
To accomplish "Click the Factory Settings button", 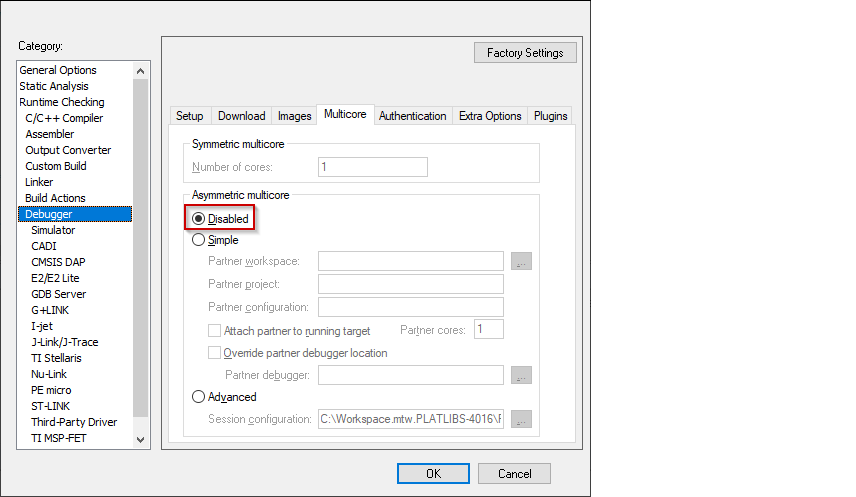I will click(x=525, y=53).
